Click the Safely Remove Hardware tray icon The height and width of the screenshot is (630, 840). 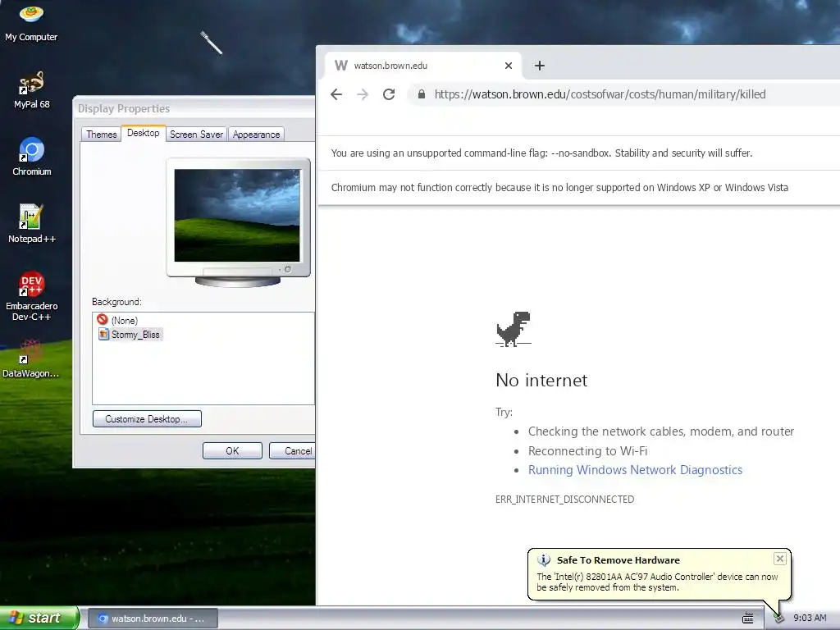pos(778,618)
